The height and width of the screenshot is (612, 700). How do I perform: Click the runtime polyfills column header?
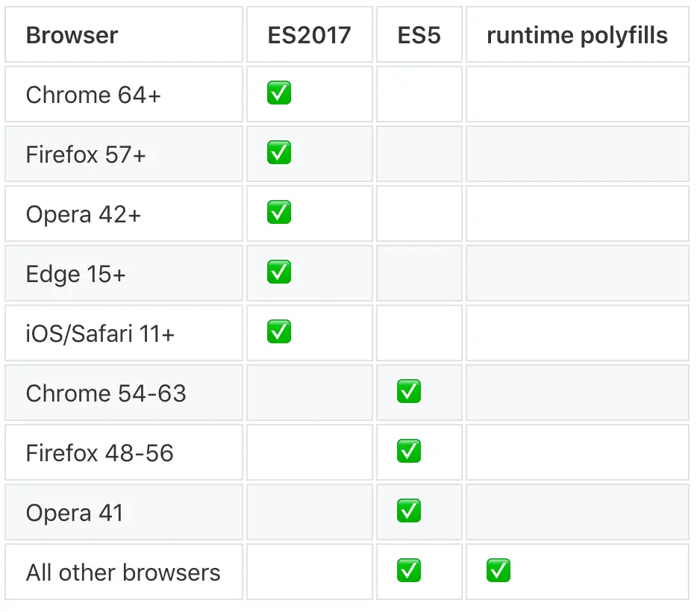click(x=577, y=35)
